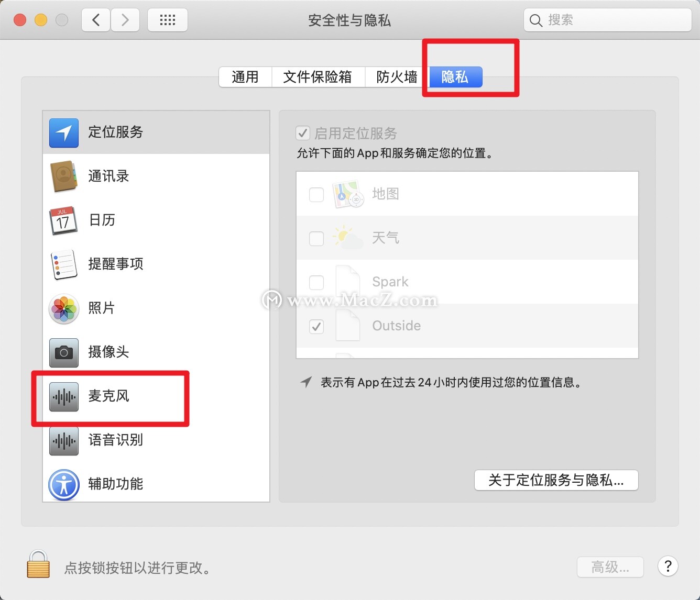Toggle the 启用定位服务 checkbox
The height and width of the screenshot is (600, 700).
[303, 133]
